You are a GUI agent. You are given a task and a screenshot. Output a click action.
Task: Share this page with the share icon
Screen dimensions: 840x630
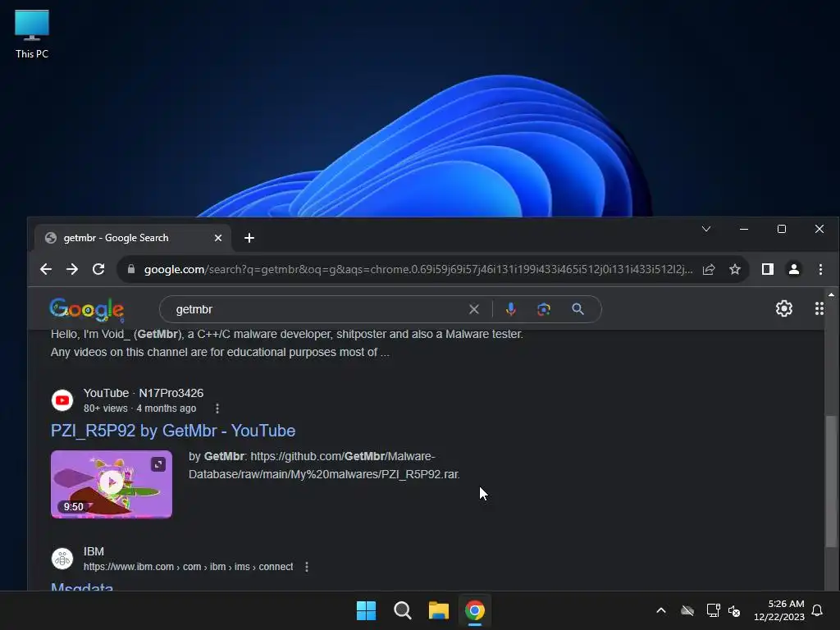coord(709,269)
